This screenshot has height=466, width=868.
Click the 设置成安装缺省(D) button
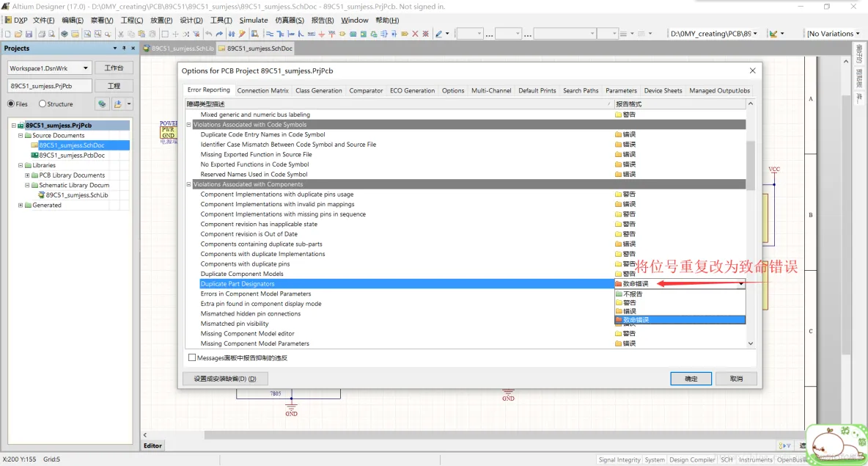pyautogui.click(x=225, y=379)
